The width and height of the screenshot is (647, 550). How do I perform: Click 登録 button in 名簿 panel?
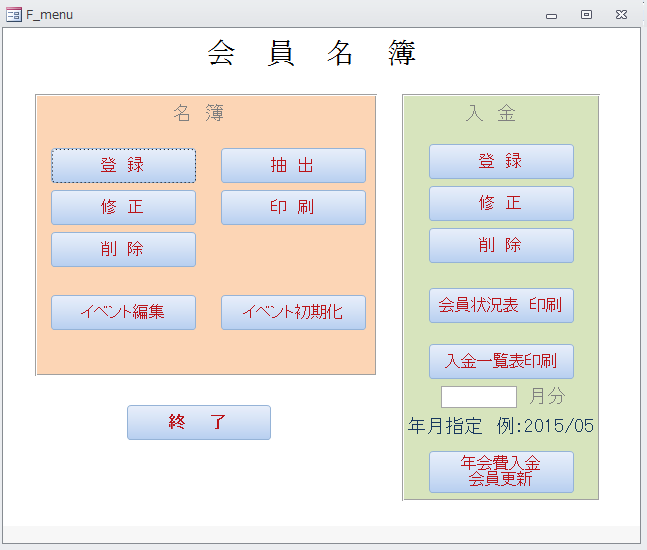123,166
